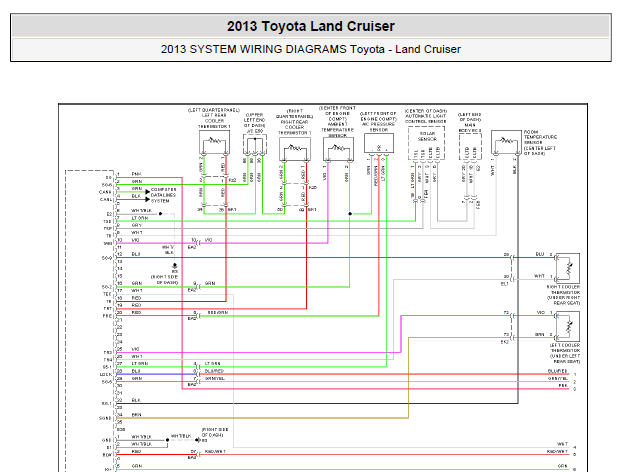Click the A/C Pressure Sensor component box
The image size is (629, 472).
[379, 143]
